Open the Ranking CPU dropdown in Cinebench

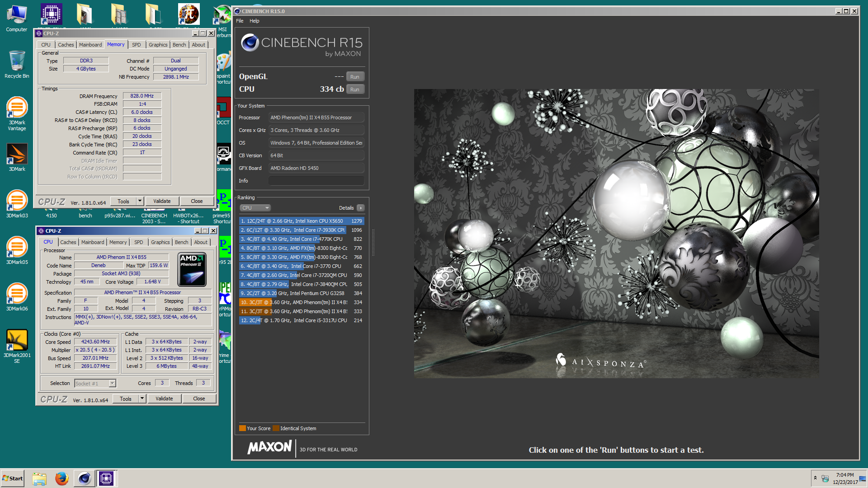point(255,208)
